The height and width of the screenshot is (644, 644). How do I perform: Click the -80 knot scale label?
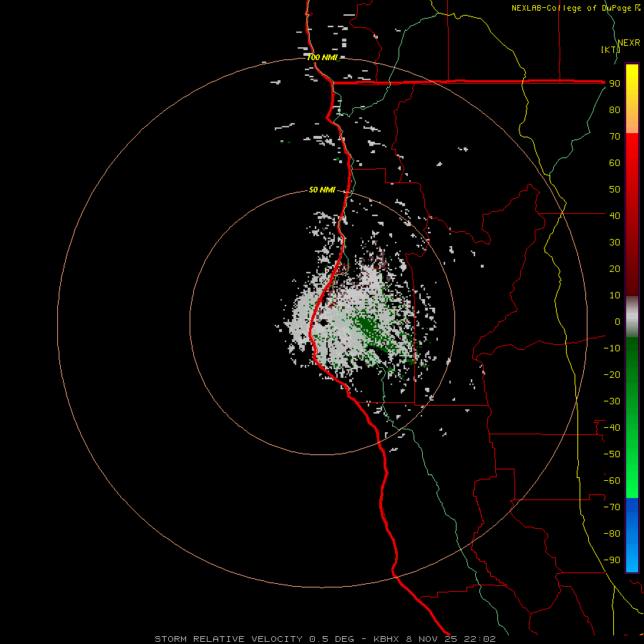pyautogui.click(x=612, y=534)
